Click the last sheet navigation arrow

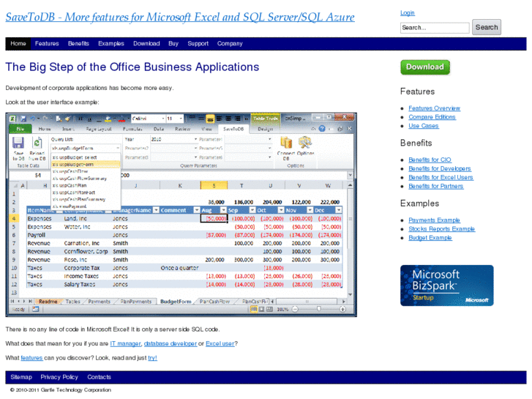click(x=30, y=301)
